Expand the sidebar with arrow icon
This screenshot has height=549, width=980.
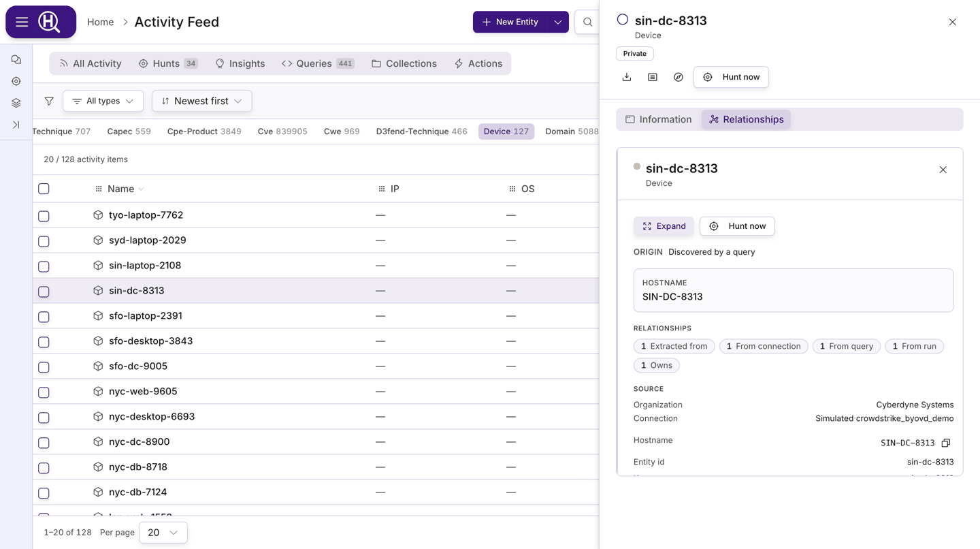click(x=16, y=125)
